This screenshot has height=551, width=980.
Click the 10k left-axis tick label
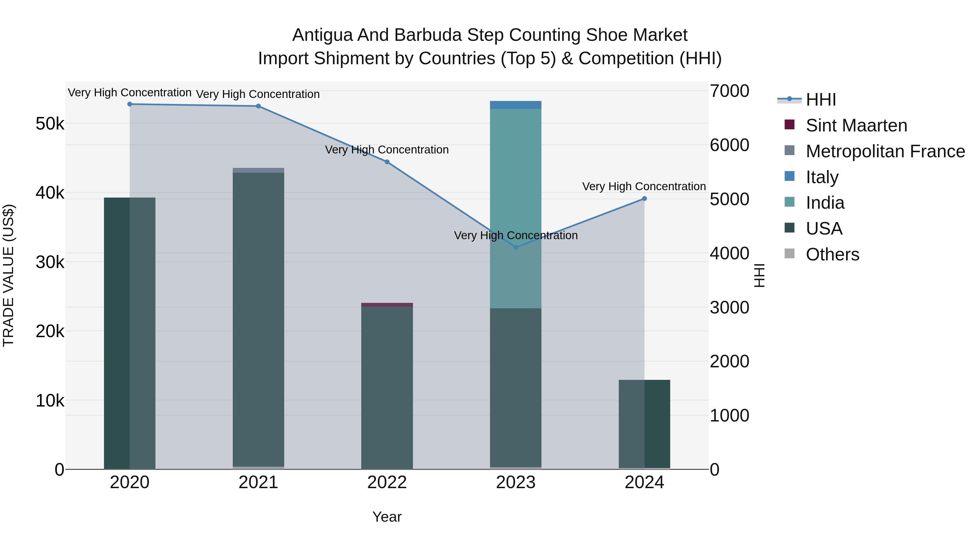point(50,401)
